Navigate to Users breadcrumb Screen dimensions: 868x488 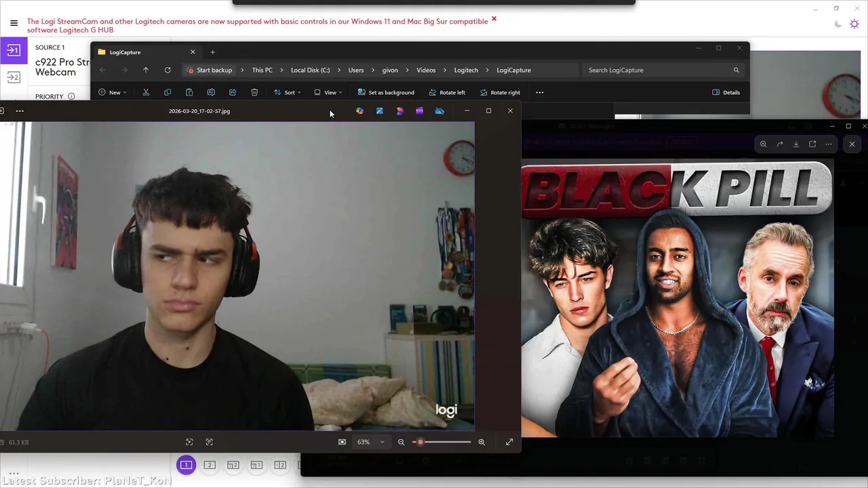coord(356,70)
